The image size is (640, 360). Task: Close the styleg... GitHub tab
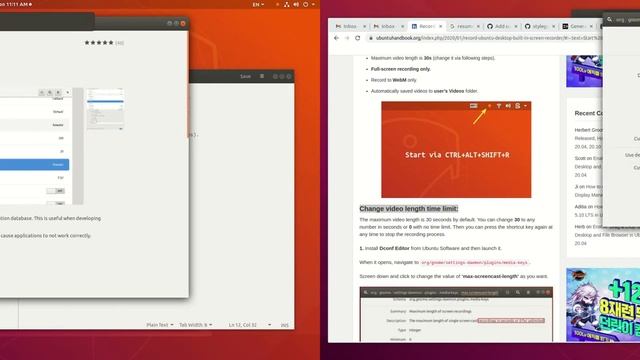pos(553,26)
